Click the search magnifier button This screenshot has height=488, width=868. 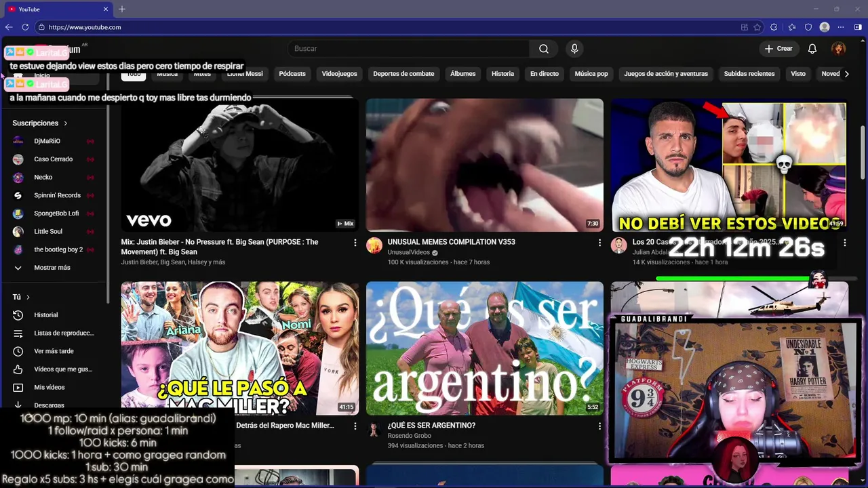[544, 49]
